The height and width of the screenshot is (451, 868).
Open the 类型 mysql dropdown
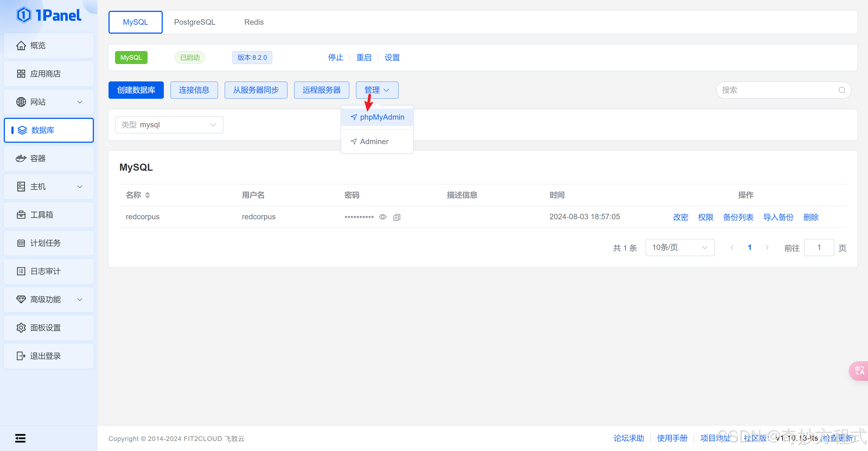(169, 125)
